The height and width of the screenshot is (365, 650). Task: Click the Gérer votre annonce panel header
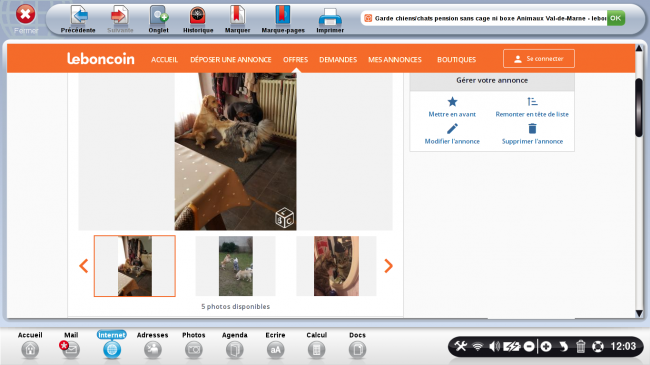(x=492, y=80)
